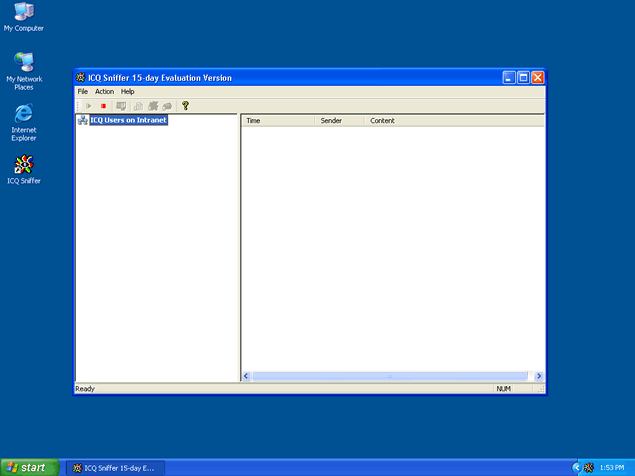The height and width of the screenshot is (476, 635).
Task: Click the horizontal scrollbar left arrow
Action: [247, 376]
